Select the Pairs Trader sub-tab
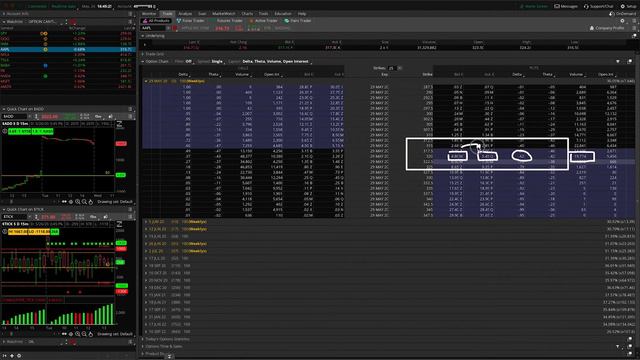Viewport: 640px width, 360px height. tap(298, 20)
